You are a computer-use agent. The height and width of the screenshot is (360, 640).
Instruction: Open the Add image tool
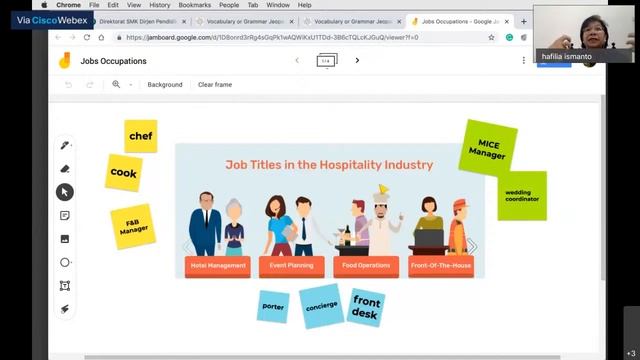coord(64,239)
